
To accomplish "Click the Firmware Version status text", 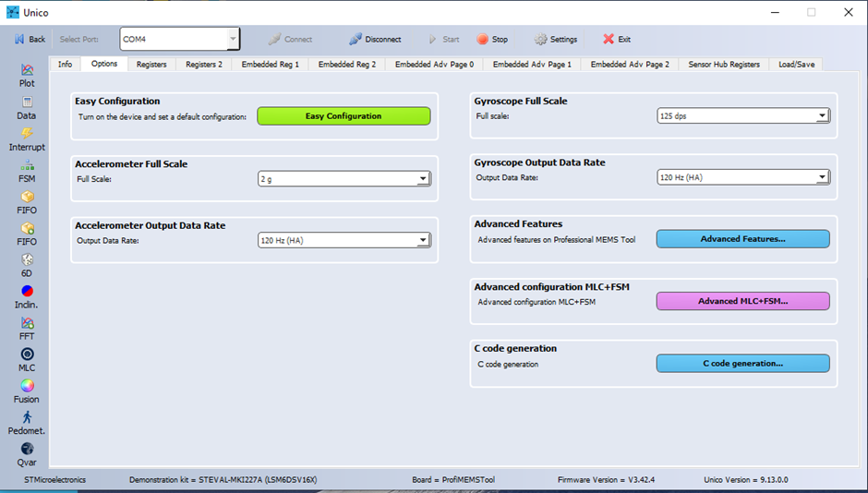I will 606,480.
